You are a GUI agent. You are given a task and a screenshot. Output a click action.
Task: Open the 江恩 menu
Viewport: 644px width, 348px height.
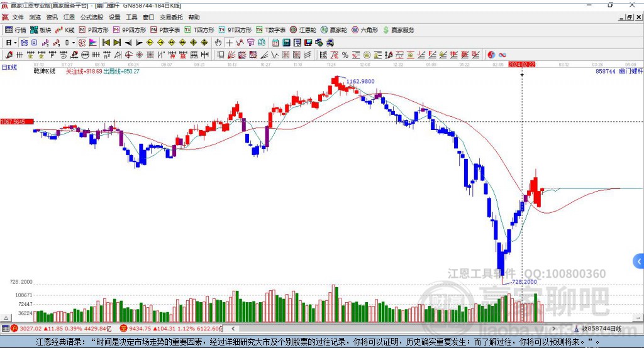point(69,17)
